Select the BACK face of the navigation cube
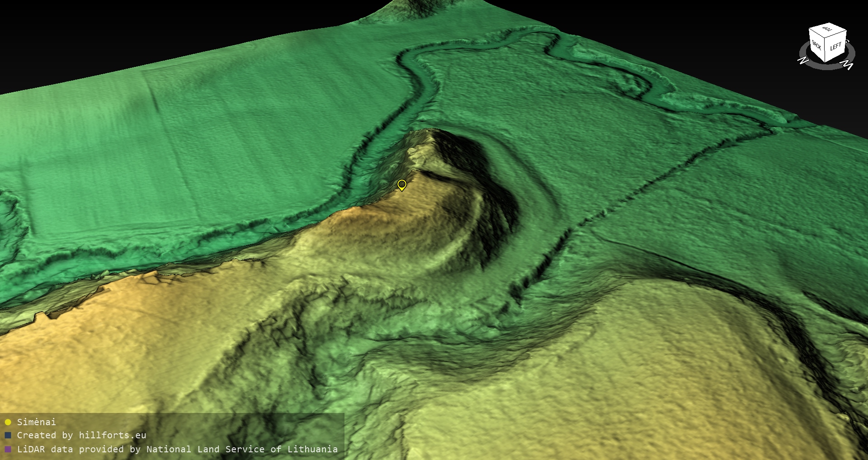Viewport: 868px width, 460px height. point(816,45)
